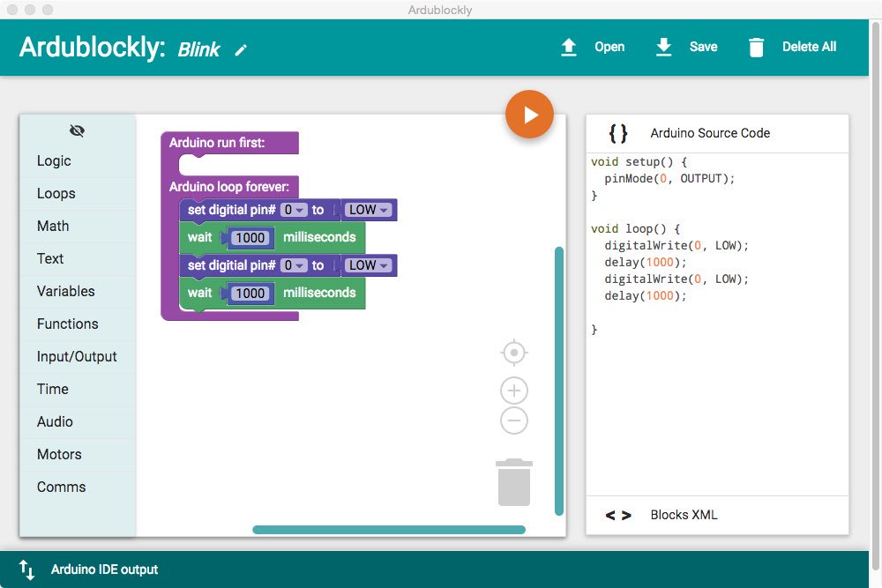Screen dimensions: 882x588
Task: Zoom in on the workspace with plus icon
Action: pyautogui.click(x=514, y=390)
